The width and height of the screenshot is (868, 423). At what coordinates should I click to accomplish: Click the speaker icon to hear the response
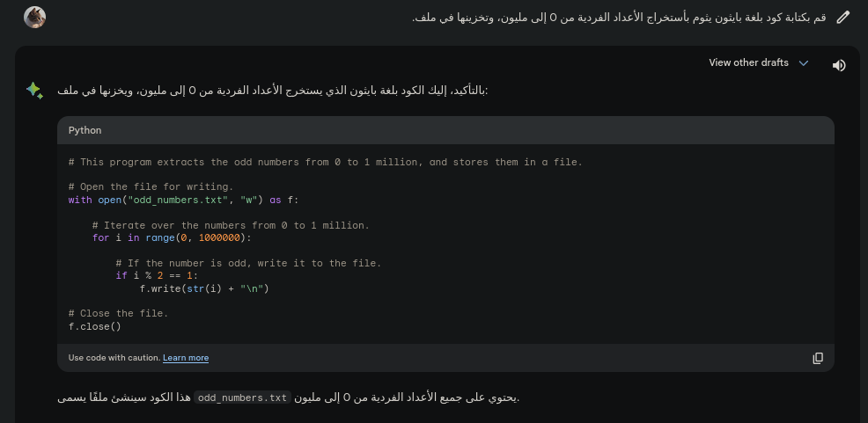[x=839, y=65]
